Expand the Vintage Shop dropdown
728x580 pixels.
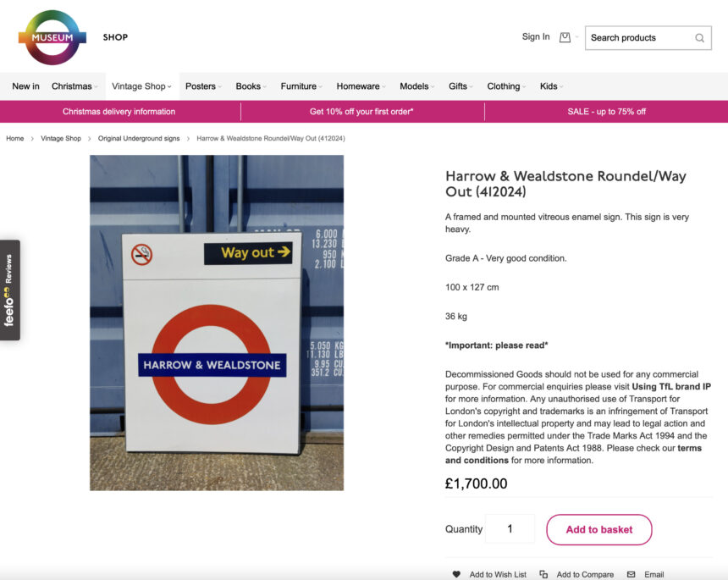140,86
